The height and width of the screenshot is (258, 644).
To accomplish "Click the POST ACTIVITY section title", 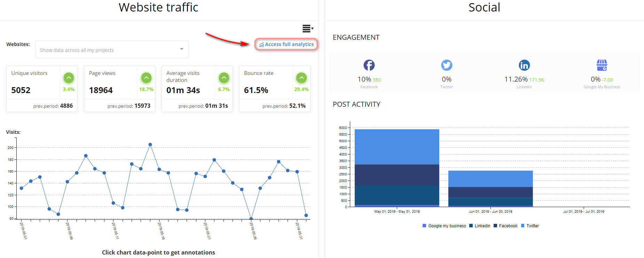I will coord(356,104).
